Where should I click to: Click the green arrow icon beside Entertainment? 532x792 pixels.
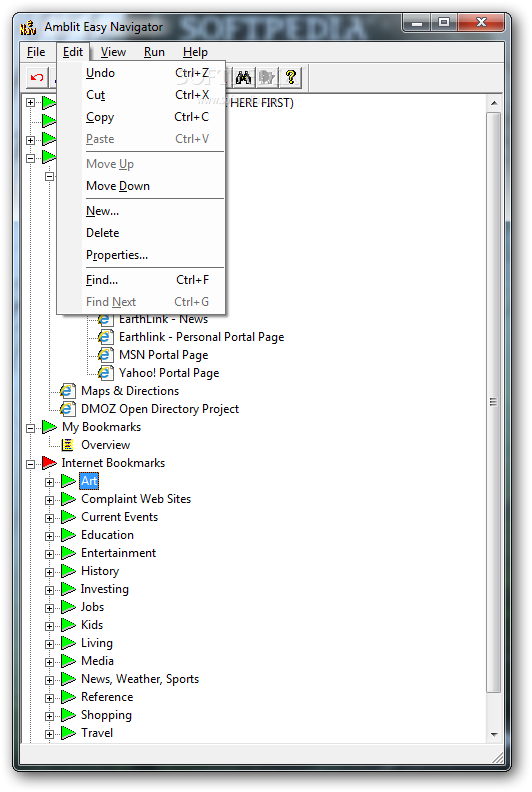[x=68, y=553]
